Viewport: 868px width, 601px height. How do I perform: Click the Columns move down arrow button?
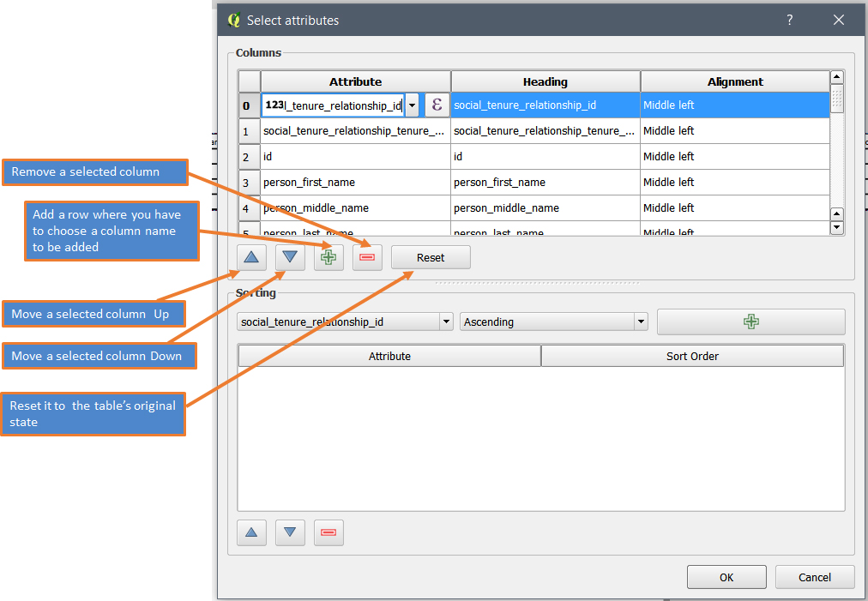290,257
